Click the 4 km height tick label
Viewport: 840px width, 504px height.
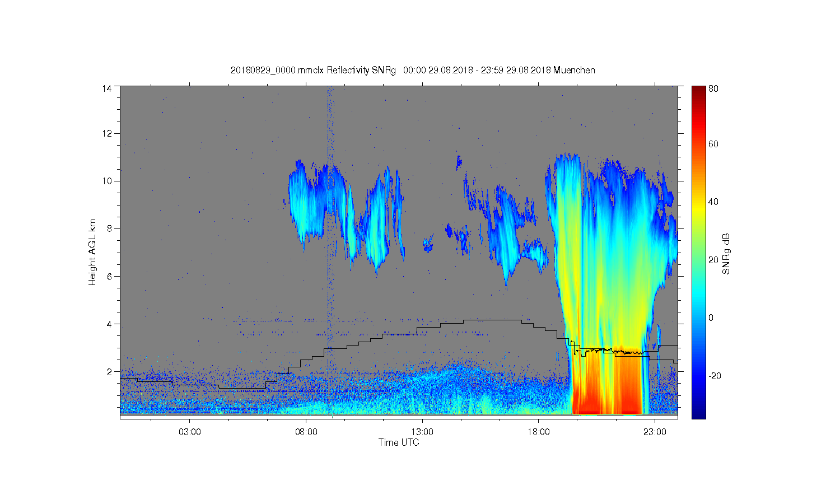109,324
